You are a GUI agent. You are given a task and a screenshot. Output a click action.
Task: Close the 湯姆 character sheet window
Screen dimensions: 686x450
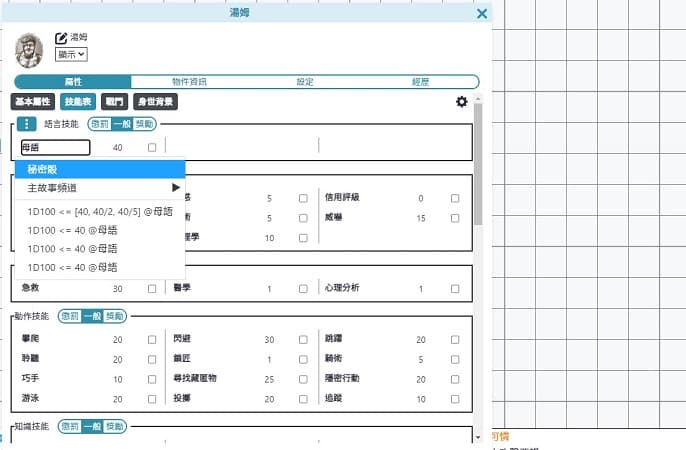[x=482, y=13]
